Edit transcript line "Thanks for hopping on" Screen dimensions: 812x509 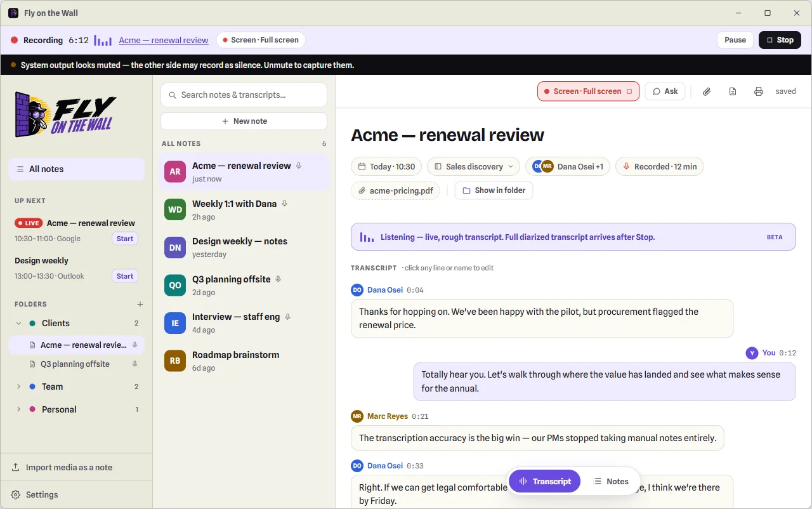tap(542, 319)
